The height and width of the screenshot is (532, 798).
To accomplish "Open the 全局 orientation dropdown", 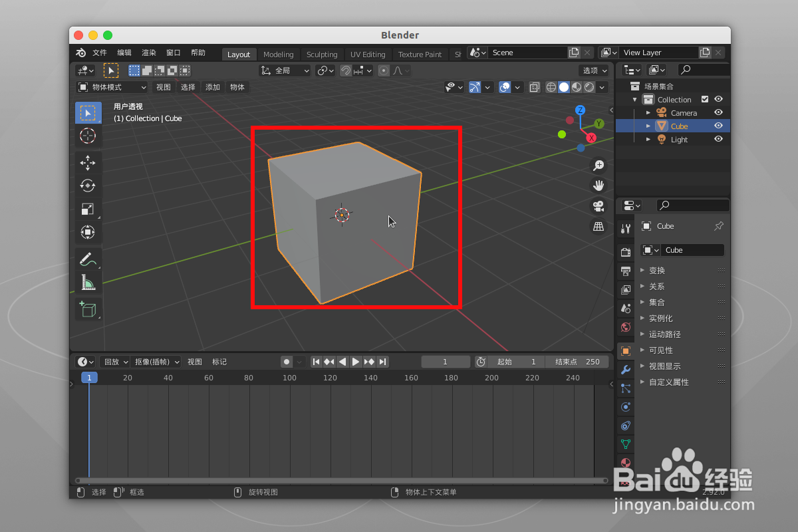I will tap(285, 70).
